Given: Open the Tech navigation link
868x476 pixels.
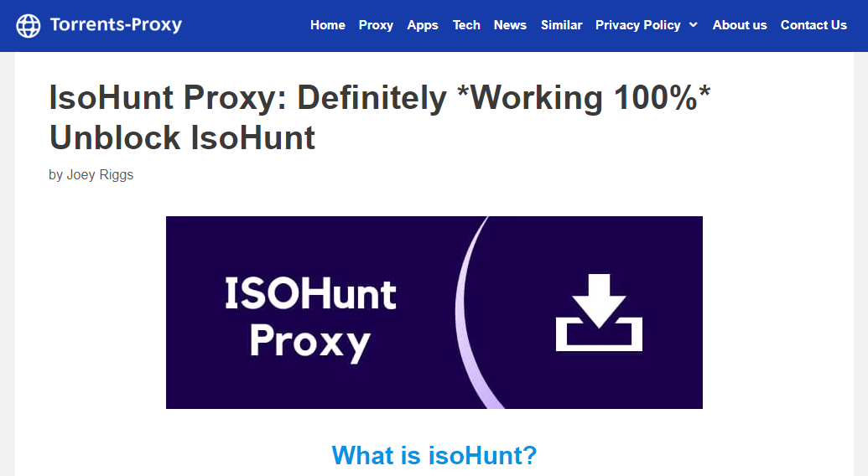Looking at the screenshot, I should 466,25.
